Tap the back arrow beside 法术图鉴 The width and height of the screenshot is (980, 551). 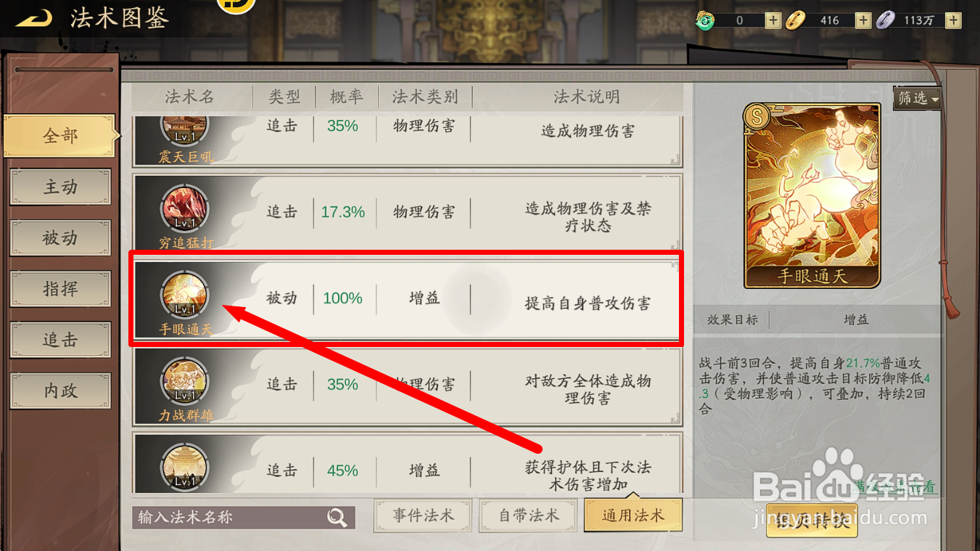34,18
